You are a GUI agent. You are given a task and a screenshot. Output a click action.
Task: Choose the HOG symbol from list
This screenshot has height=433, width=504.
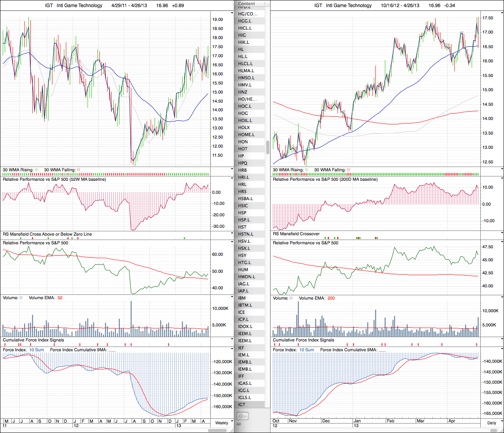(x=243, y=113)
